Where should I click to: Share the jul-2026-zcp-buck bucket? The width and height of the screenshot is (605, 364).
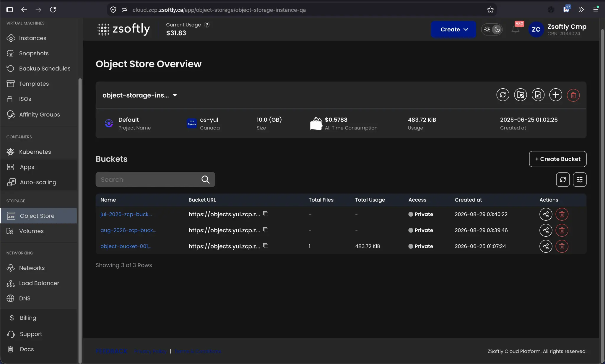pyautogui.click(x=546, y=214)
